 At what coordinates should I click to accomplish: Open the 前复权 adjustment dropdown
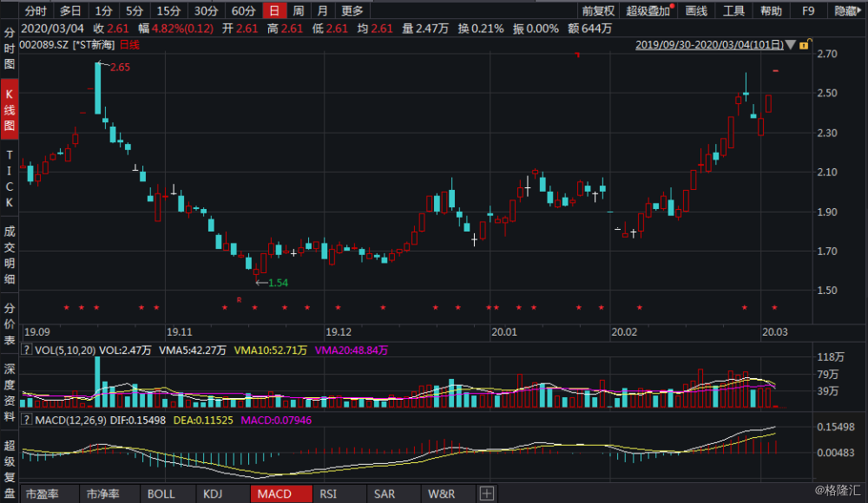(598, 11)
